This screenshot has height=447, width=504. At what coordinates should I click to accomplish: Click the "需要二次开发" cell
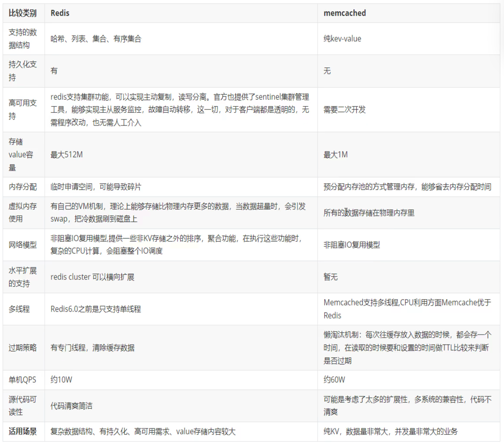344,110
